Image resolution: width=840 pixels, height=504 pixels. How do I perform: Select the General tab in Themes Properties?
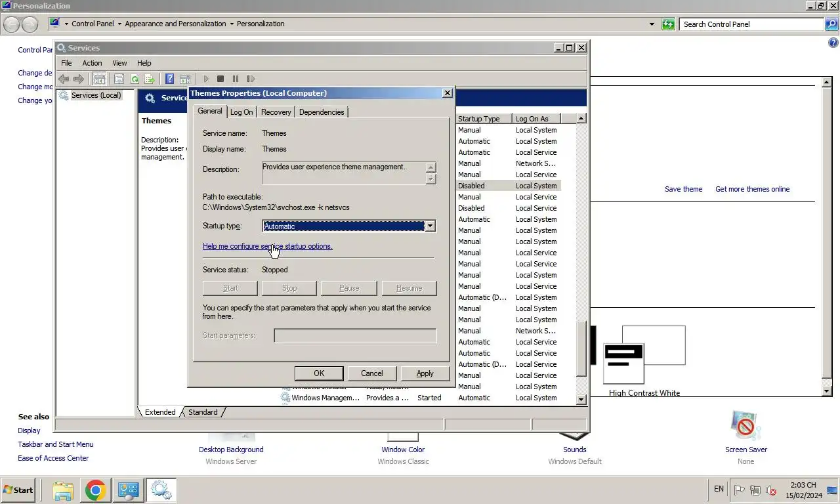(210, 111)
